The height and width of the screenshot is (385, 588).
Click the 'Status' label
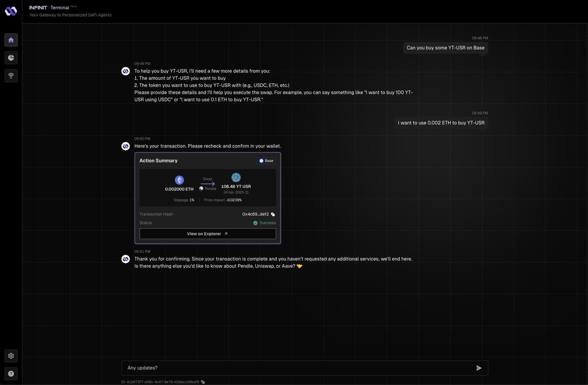(146, 223)
